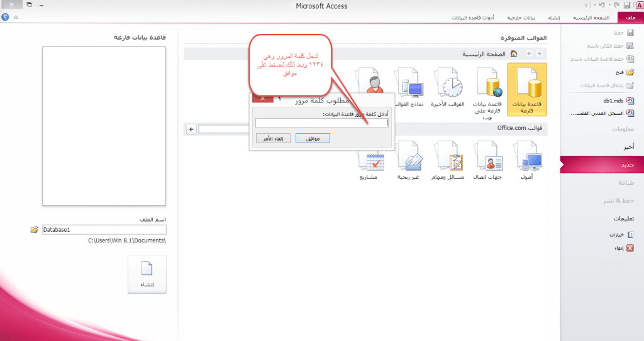Open the غير ربحية (Non-profit) template category
The image size is (644, 341).
408,160
